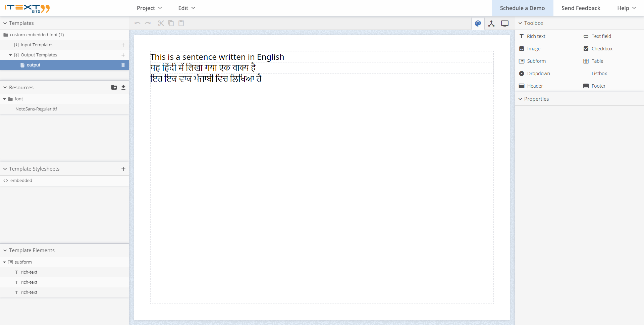Upload a file to Resources

[123, 87]
